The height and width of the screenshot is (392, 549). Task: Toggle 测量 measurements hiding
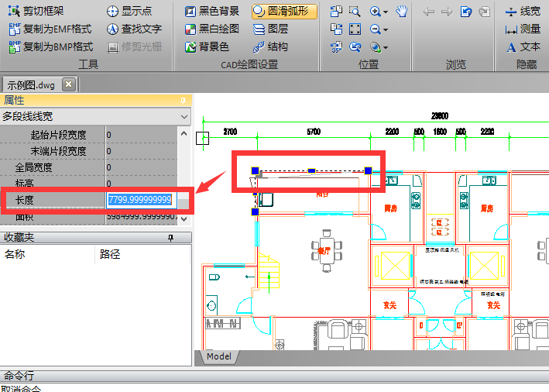click(523, 29)
